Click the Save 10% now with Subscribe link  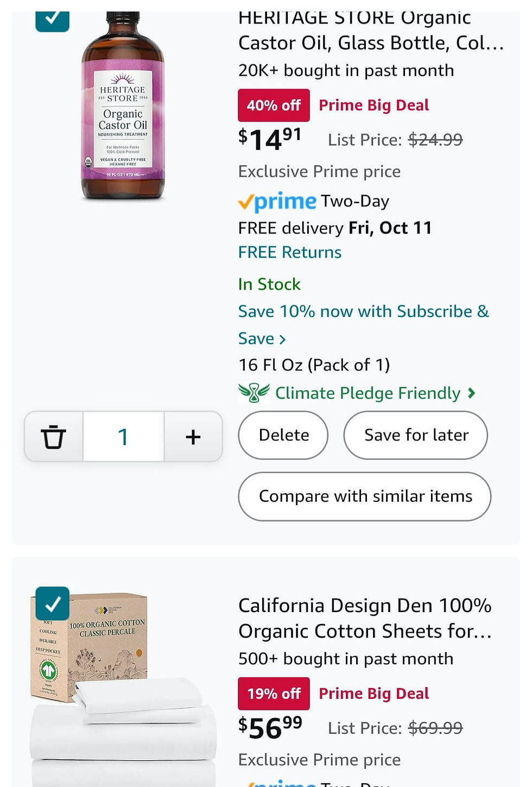pyautogui.click(x=363, y=311)
